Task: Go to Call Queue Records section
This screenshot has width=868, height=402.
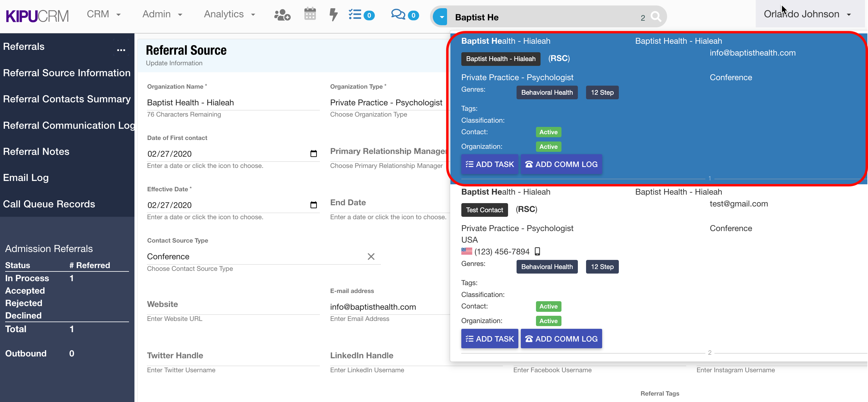Action: (49, 204)
